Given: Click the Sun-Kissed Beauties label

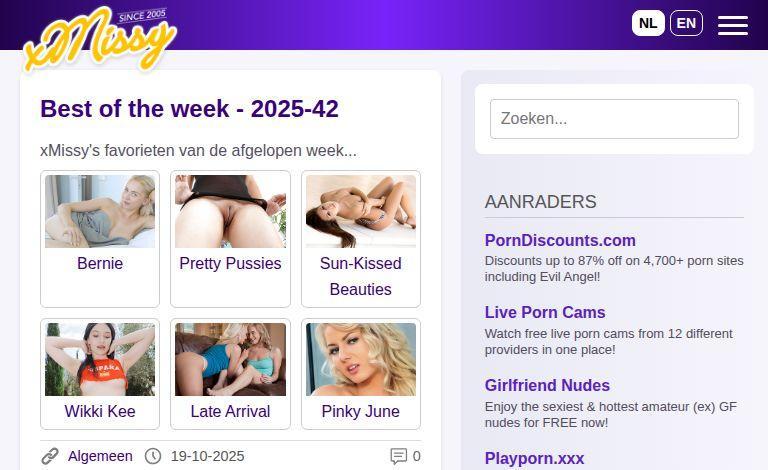Looking at the screenshot, I should (x=360, y=276).
